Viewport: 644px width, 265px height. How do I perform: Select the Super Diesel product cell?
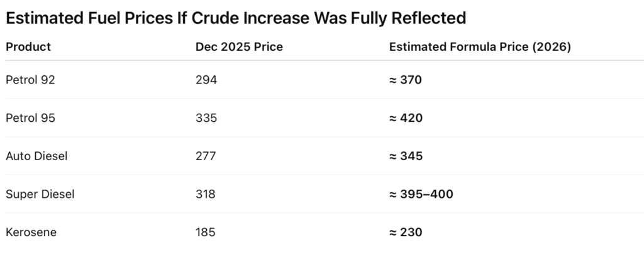pyautogui.click(x=40, y=194)
